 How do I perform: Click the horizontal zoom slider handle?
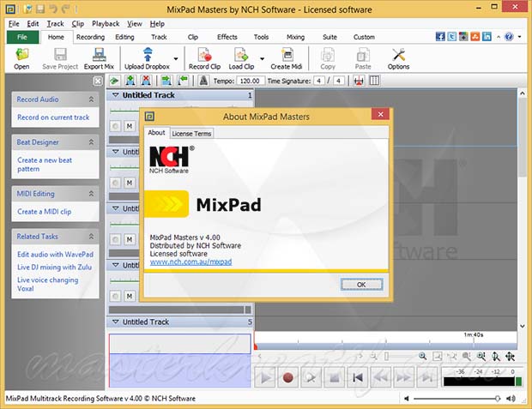click(x=386, y=356)
